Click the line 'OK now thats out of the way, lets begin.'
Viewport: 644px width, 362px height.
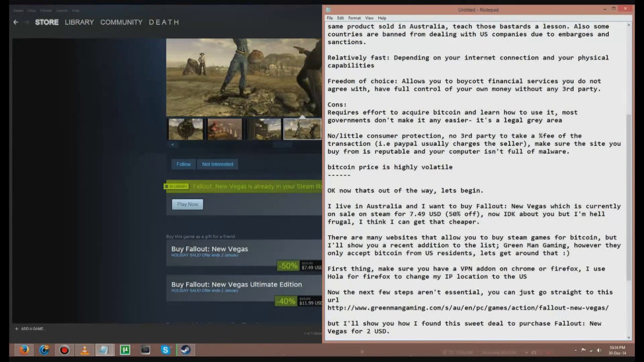(406, 191)
